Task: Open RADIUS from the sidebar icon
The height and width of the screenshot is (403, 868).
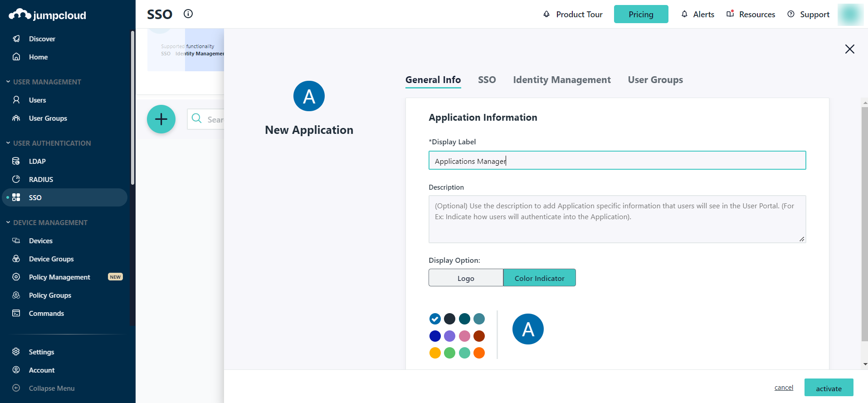Action: point(16,179)
